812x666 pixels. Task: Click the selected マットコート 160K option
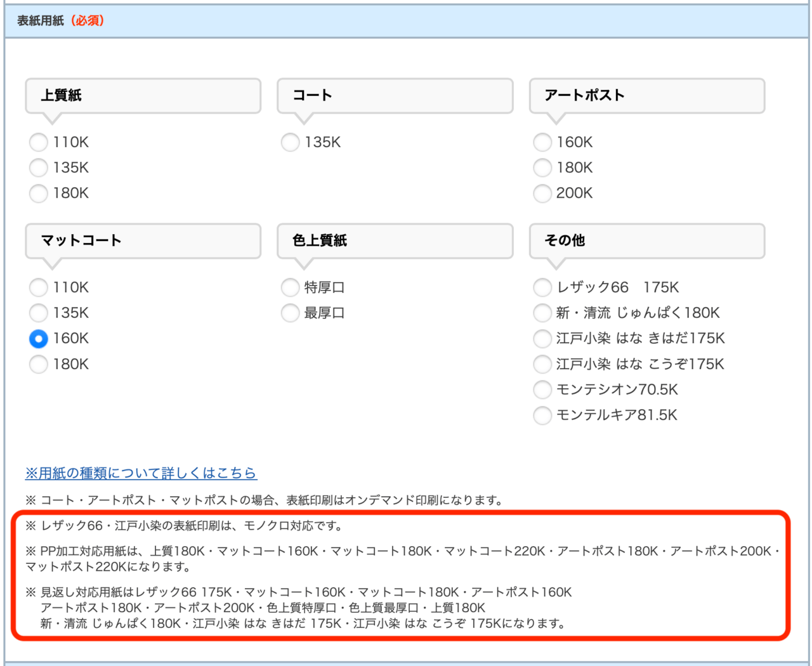click(x=39, y=339)
